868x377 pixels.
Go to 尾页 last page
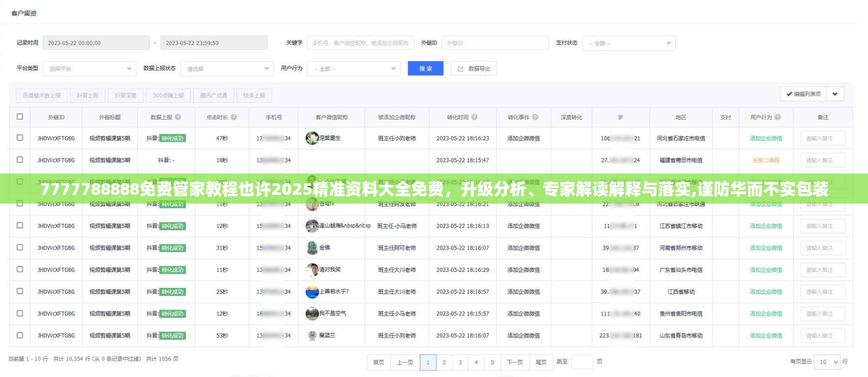point(541,362)
